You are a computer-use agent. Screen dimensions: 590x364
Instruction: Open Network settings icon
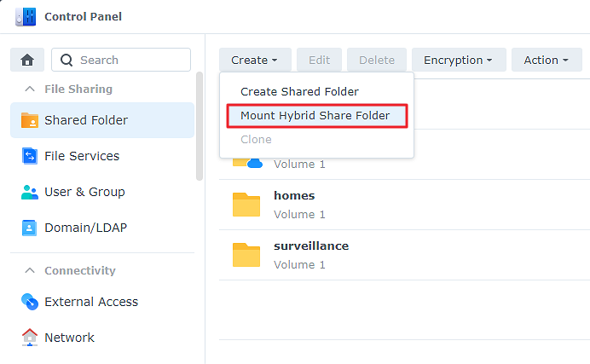pyautogui.click(x=30, y=338)
